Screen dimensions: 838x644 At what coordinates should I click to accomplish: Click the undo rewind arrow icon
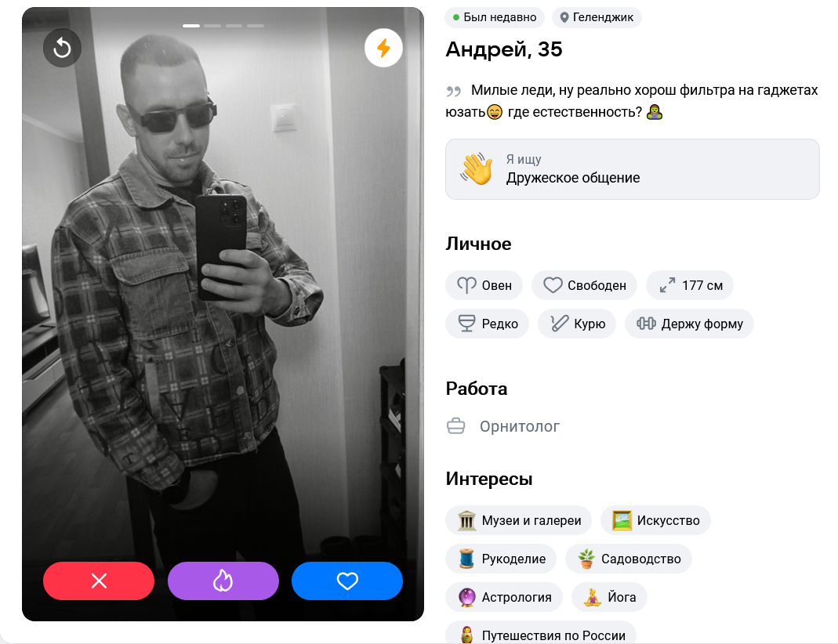[x=62, y=48]
